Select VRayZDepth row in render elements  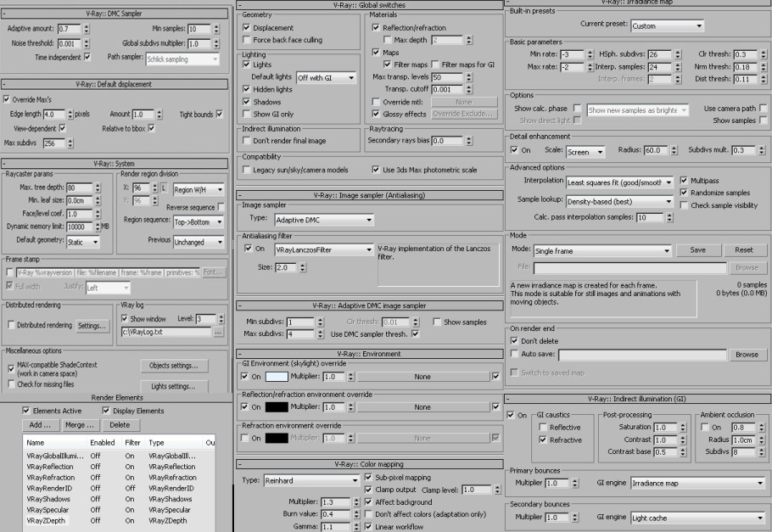coord(118,521)
